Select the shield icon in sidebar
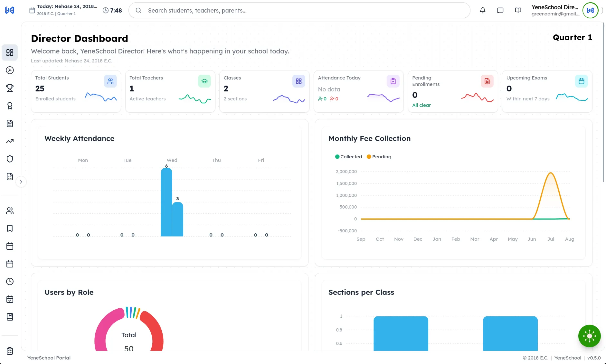Screen dimensions: 606x364 pos(10,159)
